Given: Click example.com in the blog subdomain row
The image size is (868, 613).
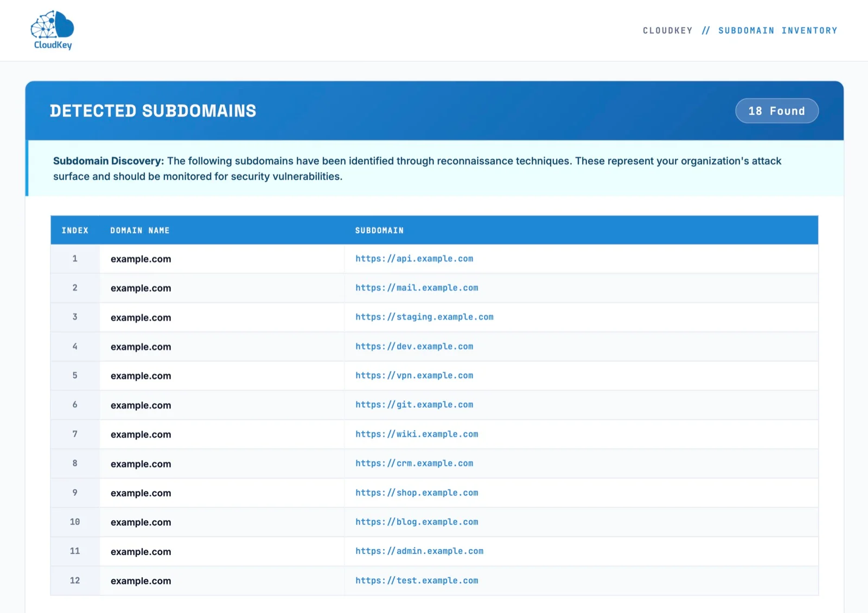Looking at the screenshot, I should tap(141, 523).
